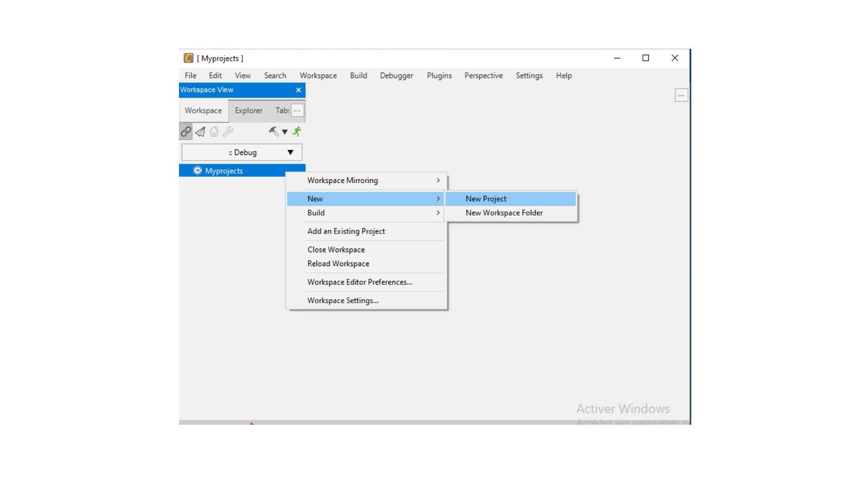The height and width of the screenshot is (488, 868).
Task: Choose Add an Existing Project
Action: 366,231
